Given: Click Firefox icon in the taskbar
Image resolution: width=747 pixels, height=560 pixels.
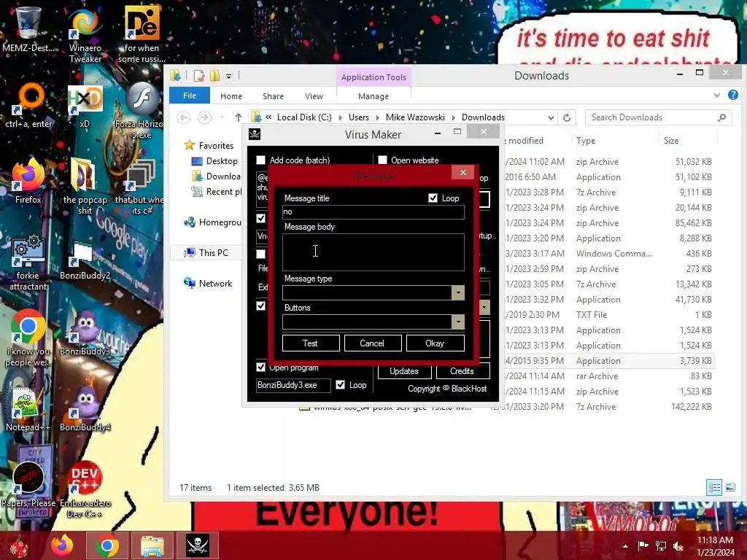Looking at the screenshot, I should click(x=63, y=545).
